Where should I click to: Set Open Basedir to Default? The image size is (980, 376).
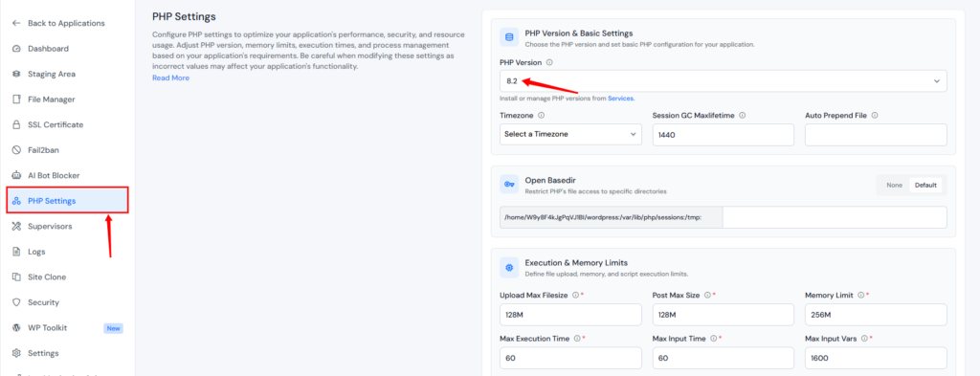tap(925, 186)
